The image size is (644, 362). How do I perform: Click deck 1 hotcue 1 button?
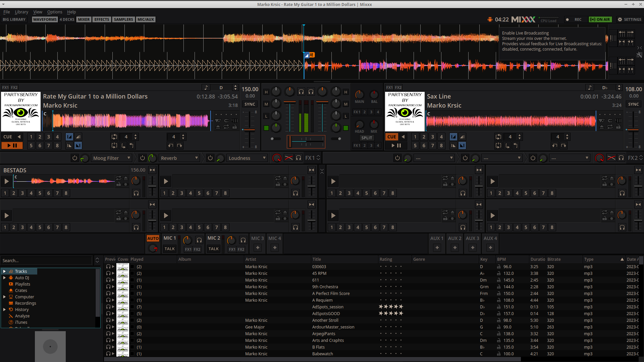31,137
